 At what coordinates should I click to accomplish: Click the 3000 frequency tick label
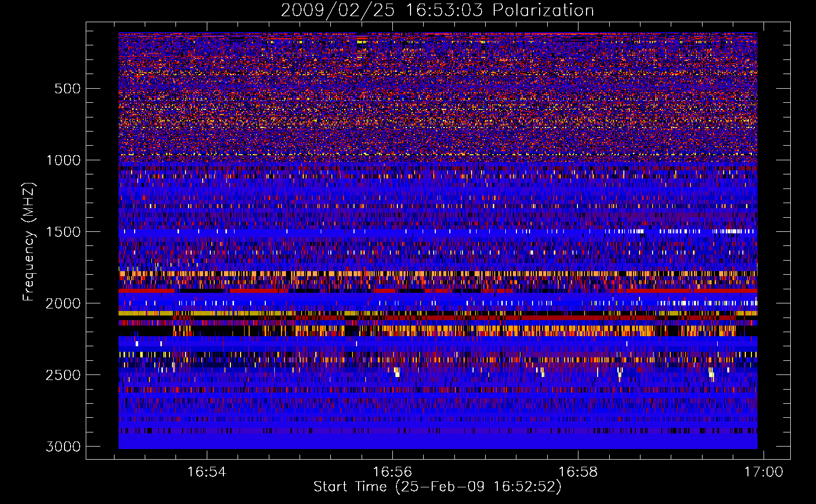click(x=63, y=447)
